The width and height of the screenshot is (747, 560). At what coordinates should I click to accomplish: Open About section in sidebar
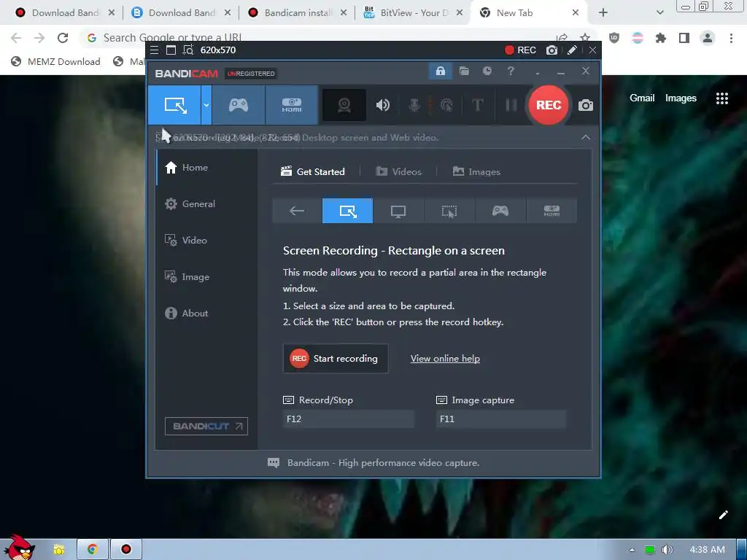tap(206, 313)
